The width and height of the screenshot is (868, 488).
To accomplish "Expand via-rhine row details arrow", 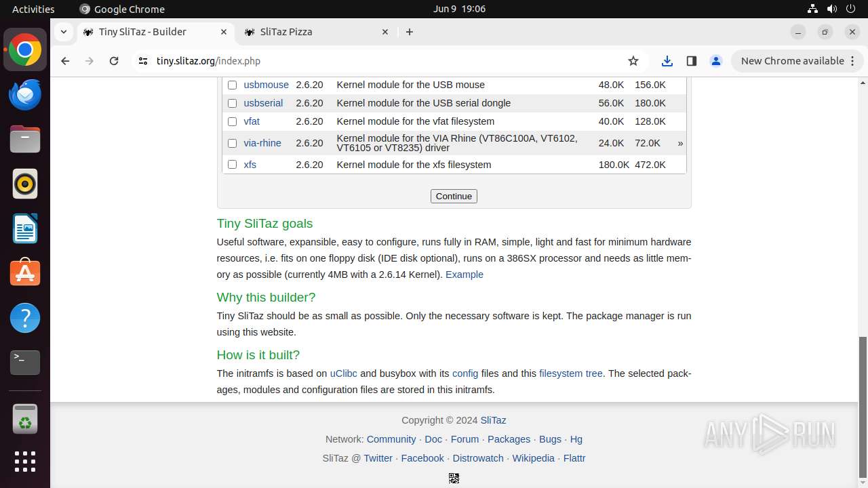I will [680, 143].
